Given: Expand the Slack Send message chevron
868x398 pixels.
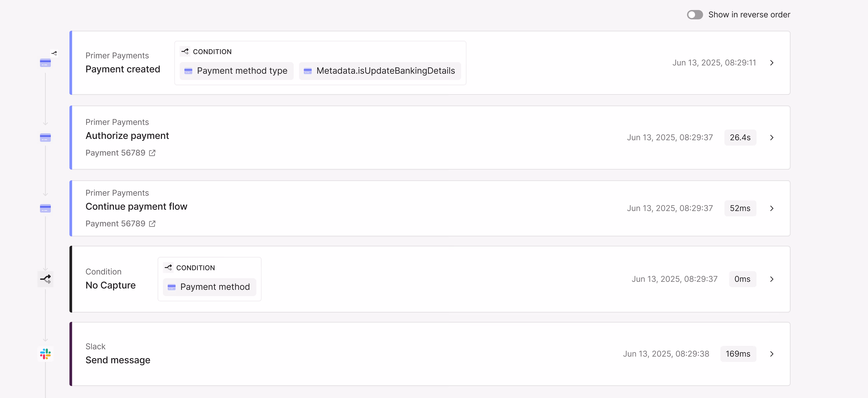Looking at the screenshot, I should click(x=772, y=354).
